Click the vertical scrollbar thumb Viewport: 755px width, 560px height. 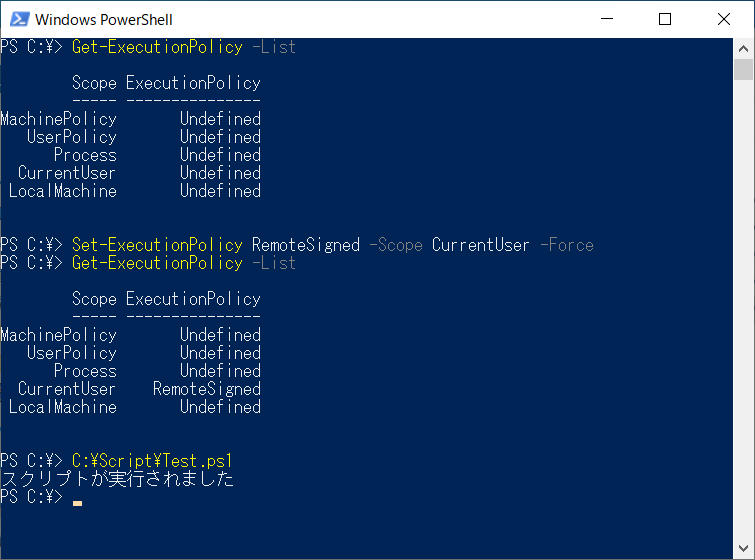click(743, 69)
